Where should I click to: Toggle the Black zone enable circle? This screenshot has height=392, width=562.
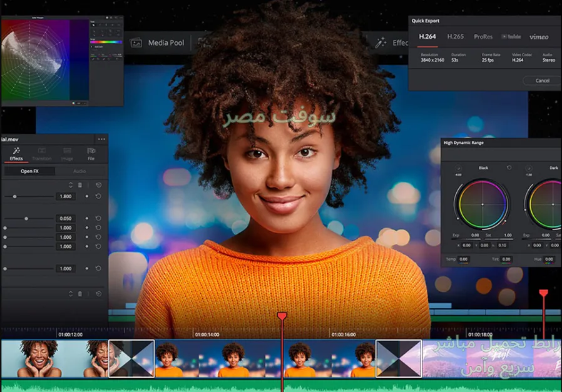pyautogui.click(x=458, y=168)
